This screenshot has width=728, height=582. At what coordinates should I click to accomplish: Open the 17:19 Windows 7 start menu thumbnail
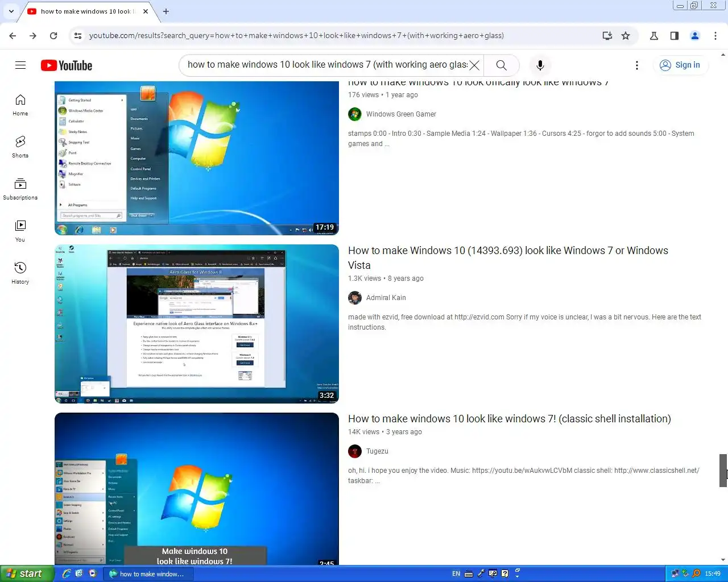coord(197,158)
